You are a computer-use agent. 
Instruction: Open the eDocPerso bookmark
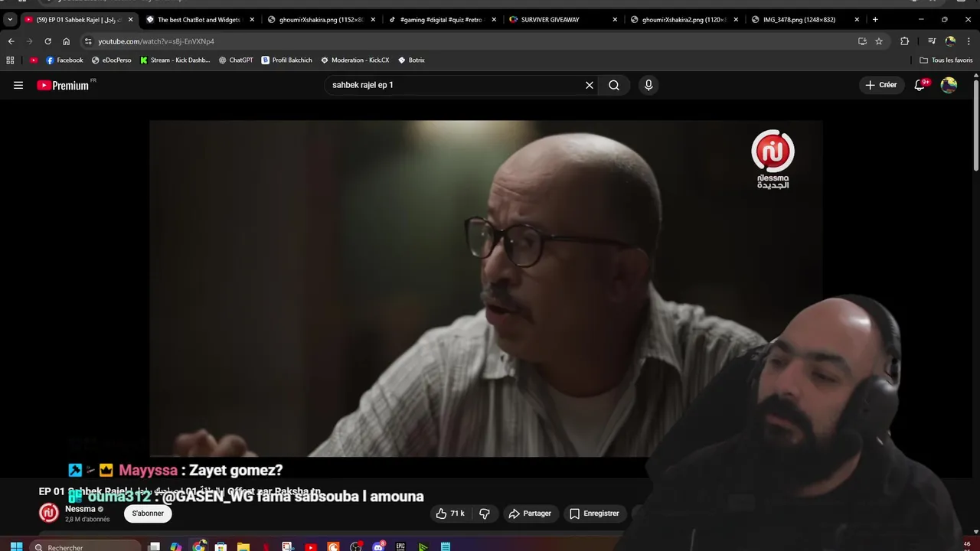coord(111,60)
